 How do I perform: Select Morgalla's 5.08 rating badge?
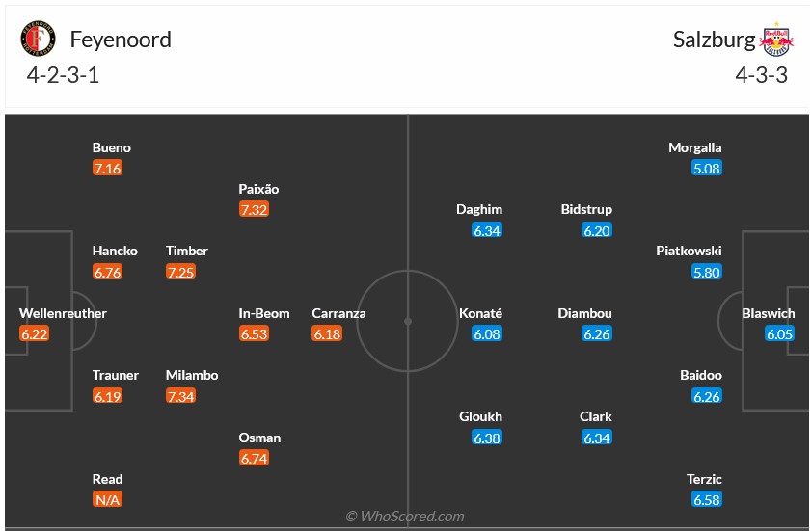[707, 169]
